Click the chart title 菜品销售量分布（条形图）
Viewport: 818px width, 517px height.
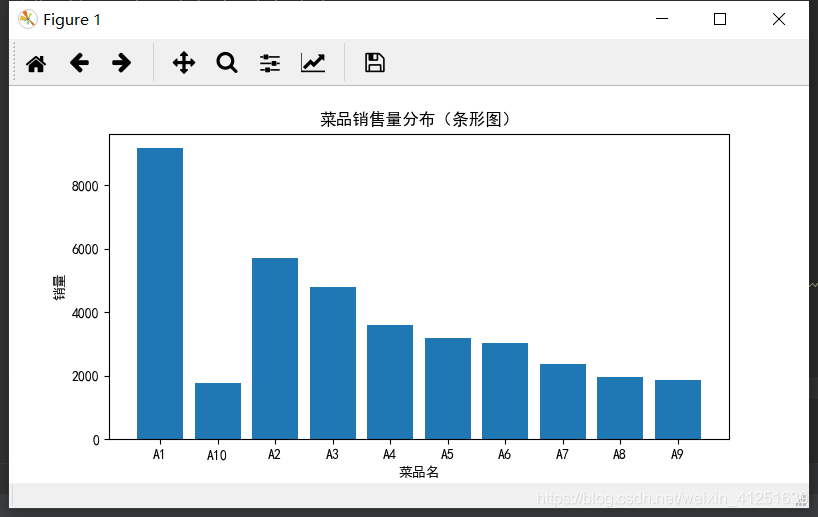tap(416, 119)
